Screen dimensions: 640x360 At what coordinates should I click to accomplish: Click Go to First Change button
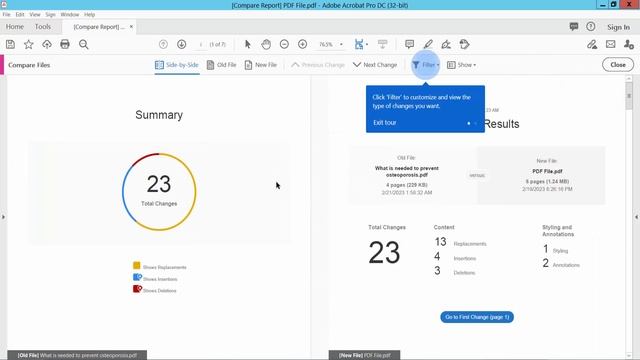point(477,317)
